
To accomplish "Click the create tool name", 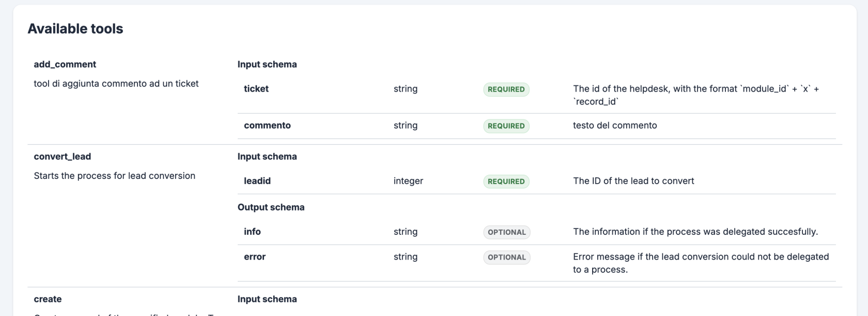I will [48, 299].
